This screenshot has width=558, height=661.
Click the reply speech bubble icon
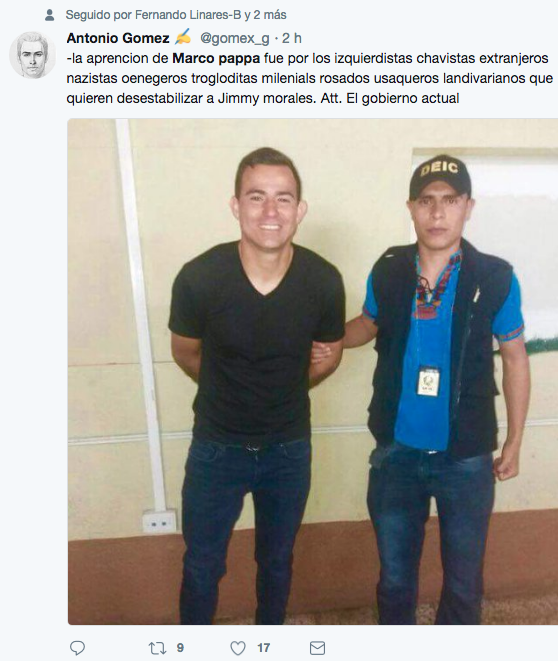pos(77,648)
